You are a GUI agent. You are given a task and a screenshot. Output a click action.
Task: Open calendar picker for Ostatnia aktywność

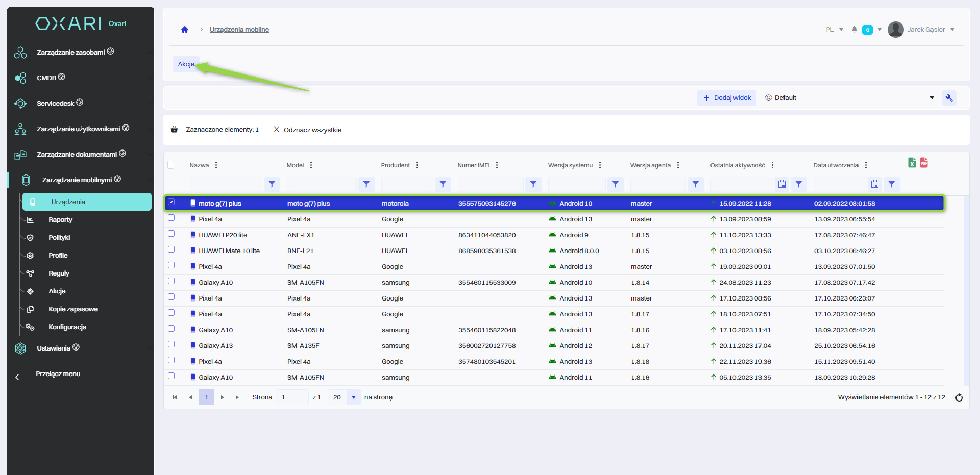(781, 184)
